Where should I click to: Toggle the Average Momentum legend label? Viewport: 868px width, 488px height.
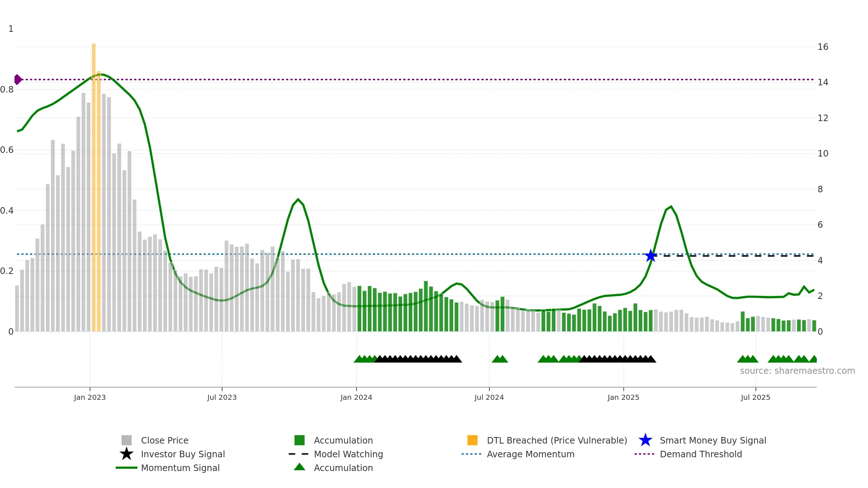(x=531, y=454)
